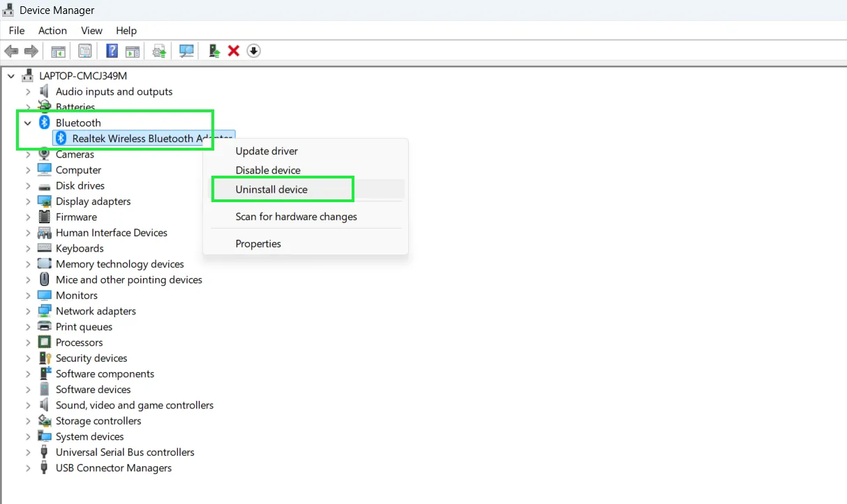Click the red Uninstall device toolbar icon
This screenshot has height=504, width=847.
233,50
